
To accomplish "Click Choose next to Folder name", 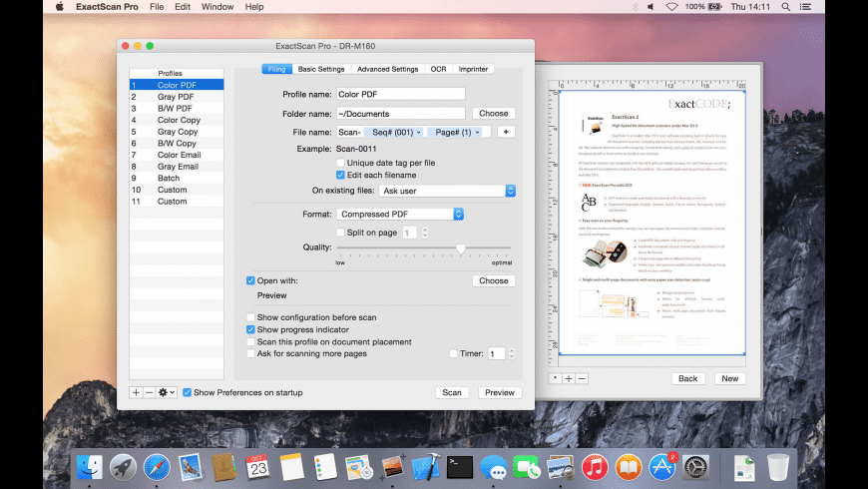I will point(493,114).
